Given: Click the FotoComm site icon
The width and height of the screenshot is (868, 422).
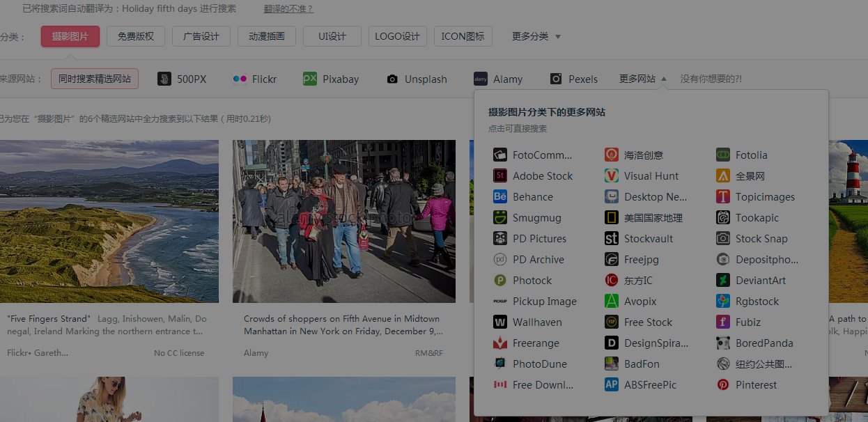Looking at the screenshot, I should [x=499, y=155].
